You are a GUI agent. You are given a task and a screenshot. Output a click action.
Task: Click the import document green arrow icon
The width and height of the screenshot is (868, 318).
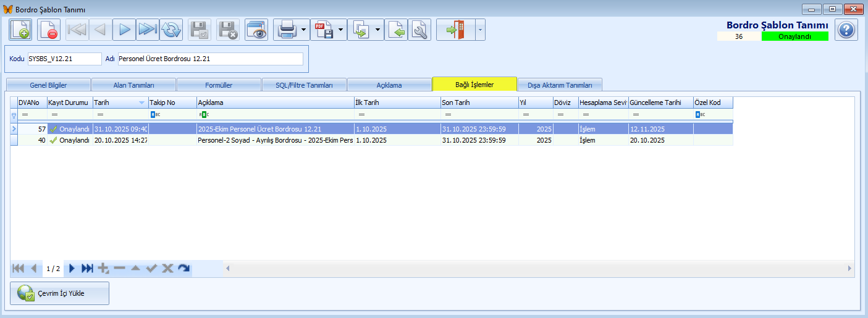[x=396, y=30]
